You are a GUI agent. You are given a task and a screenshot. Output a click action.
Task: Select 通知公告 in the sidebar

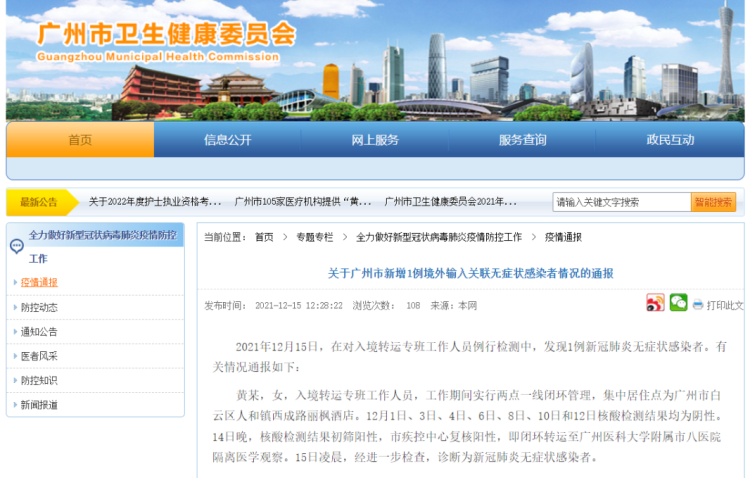(x=39, y=332)
